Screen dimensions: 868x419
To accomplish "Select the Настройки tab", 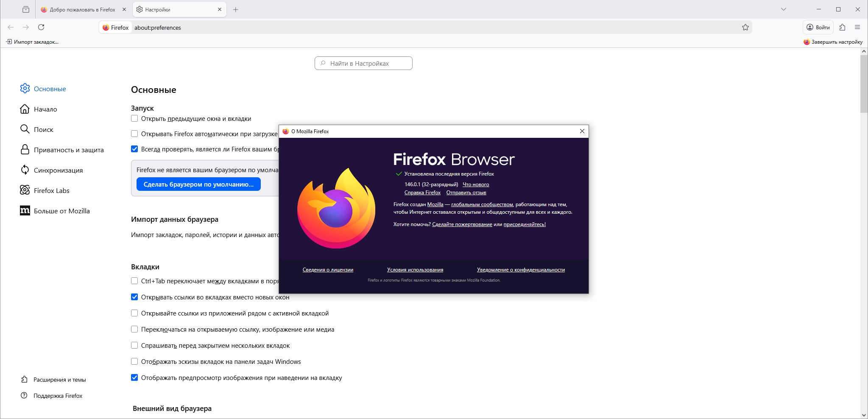I will 179,9.
